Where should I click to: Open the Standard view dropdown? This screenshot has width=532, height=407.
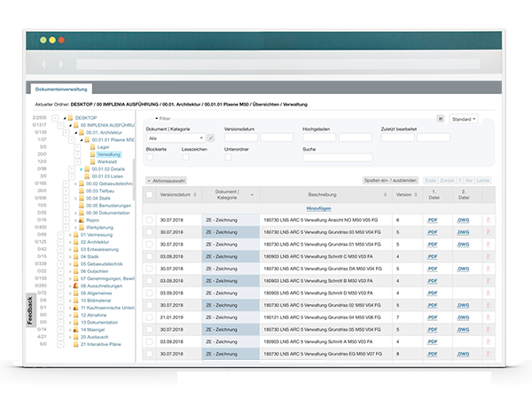point(463,118)
